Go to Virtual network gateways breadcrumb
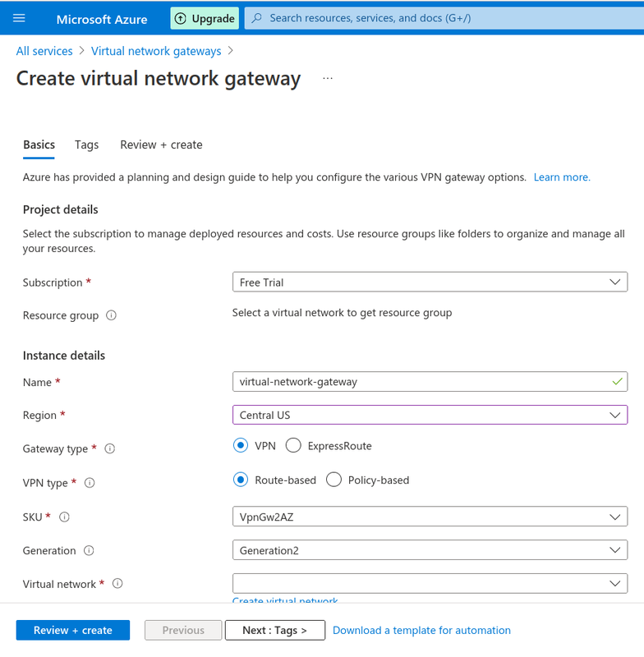Screen dimensions: 644x657 pyautogui.click(x=156, y=51)
